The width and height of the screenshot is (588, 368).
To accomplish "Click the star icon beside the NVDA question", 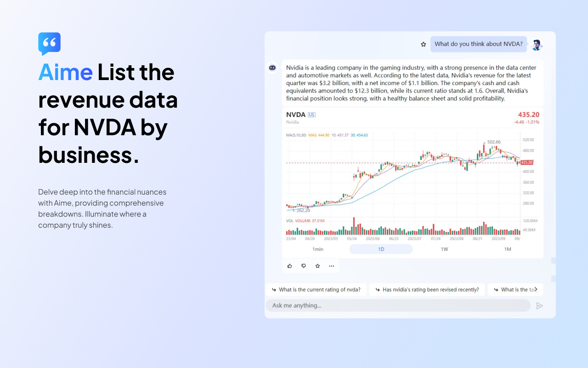I will click(x=424, y=44).
